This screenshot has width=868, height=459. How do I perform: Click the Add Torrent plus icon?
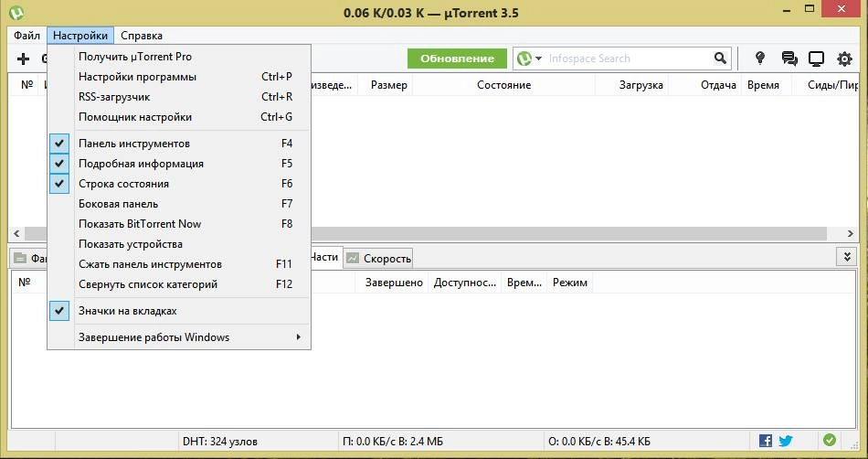23,59
